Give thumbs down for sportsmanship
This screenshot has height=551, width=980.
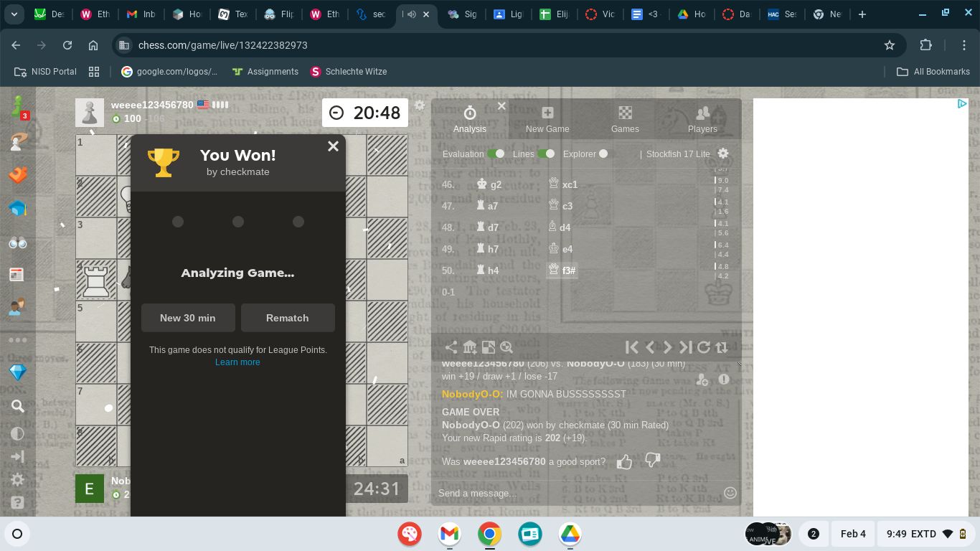(x=652, y=460)
